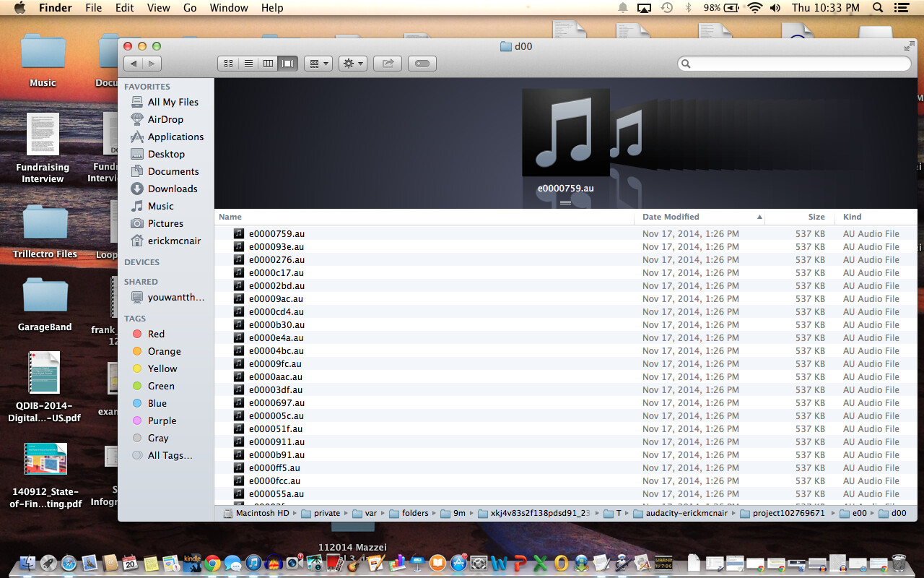Viewport: 924px width, 578px height.
Task: Switch to icon view in toolbar
Action: tap(228, 64)
